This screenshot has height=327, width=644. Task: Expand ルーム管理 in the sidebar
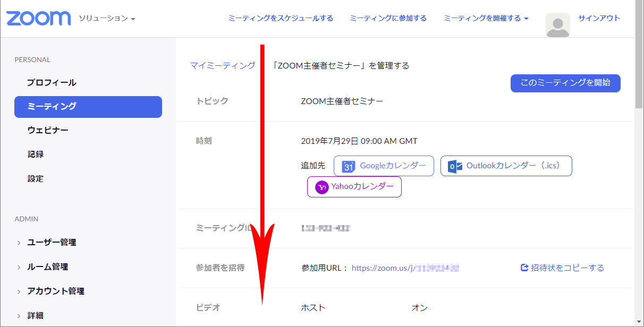(47, 267)
